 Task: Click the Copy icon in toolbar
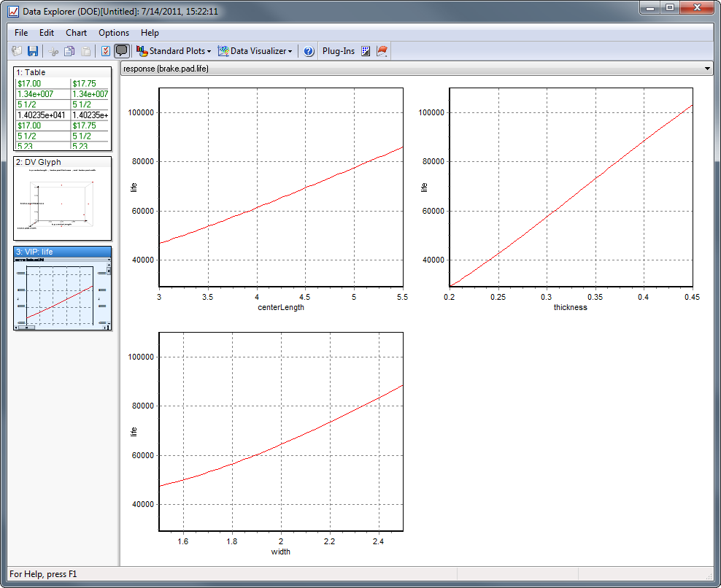coord(69,51)
